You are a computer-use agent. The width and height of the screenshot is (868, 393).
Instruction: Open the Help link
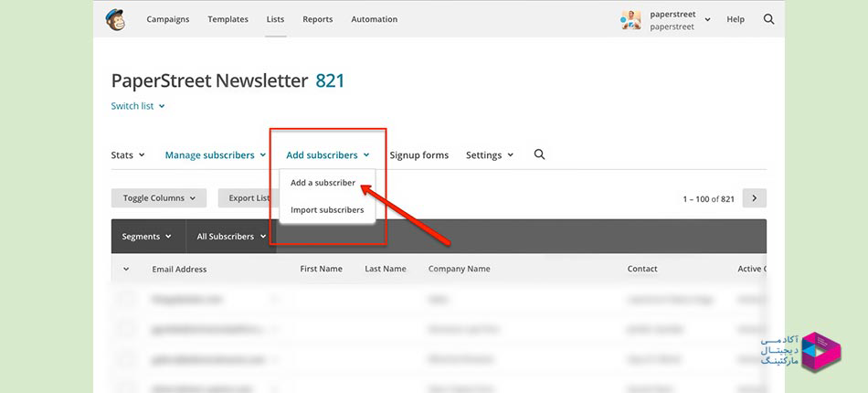click(736, 19)
